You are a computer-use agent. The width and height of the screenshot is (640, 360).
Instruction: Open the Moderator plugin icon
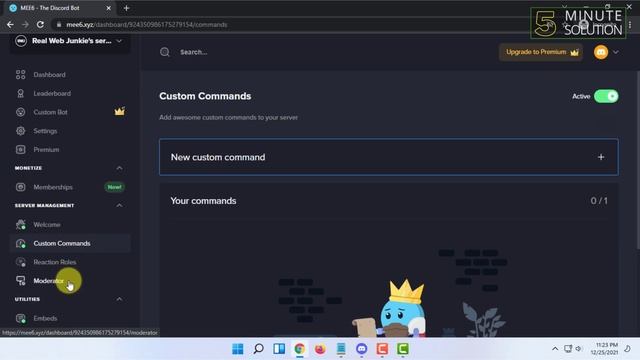pyautogui.click(x=20, y=281)
